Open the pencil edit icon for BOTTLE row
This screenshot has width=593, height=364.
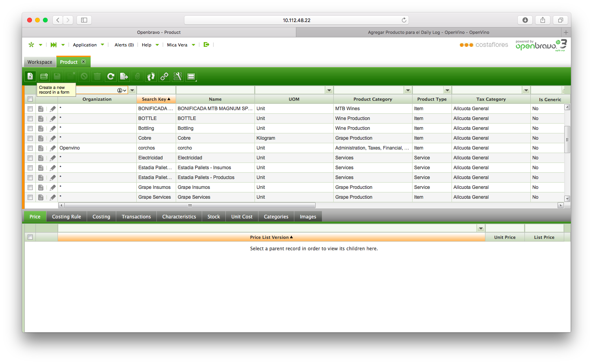(x=52, y=118)
